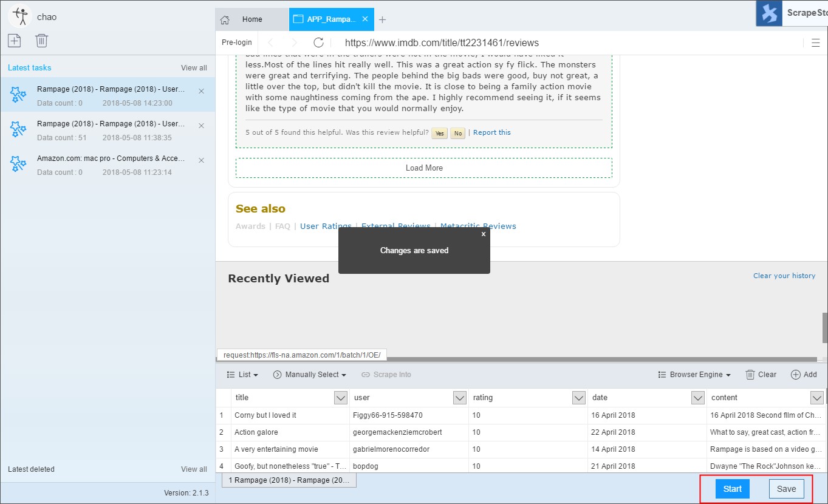Open the Manually Select dropdown
The image size is (828, 504).
[310, 375]
